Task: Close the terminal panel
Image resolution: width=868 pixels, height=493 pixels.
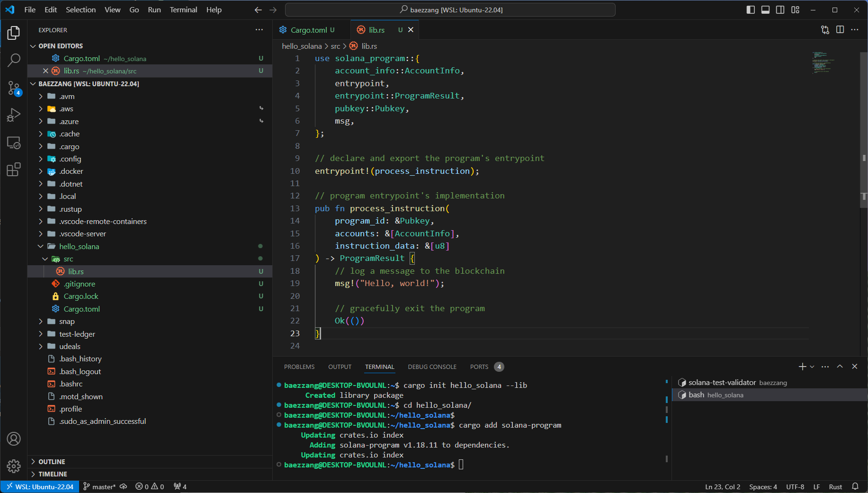Action: click(855, 367)
